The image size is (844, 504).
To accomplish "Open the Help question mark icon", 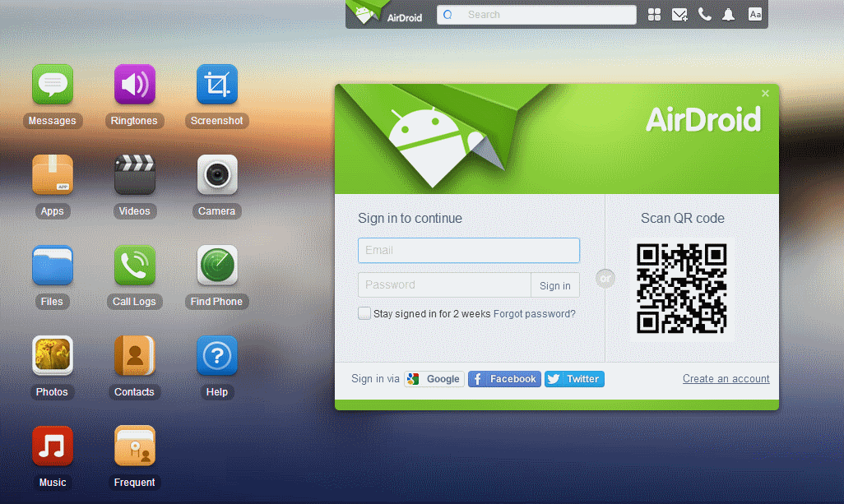I will (217, 355).
